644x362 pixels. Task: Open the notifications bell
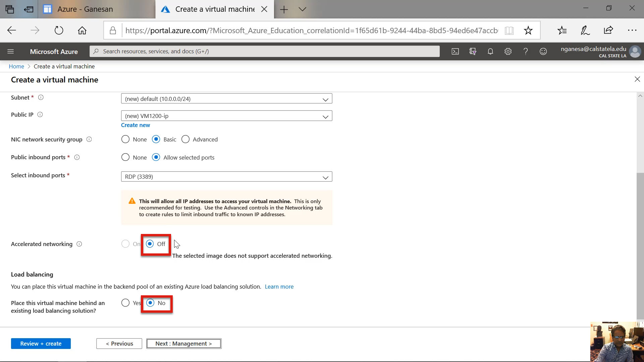[x=490, y=51]
